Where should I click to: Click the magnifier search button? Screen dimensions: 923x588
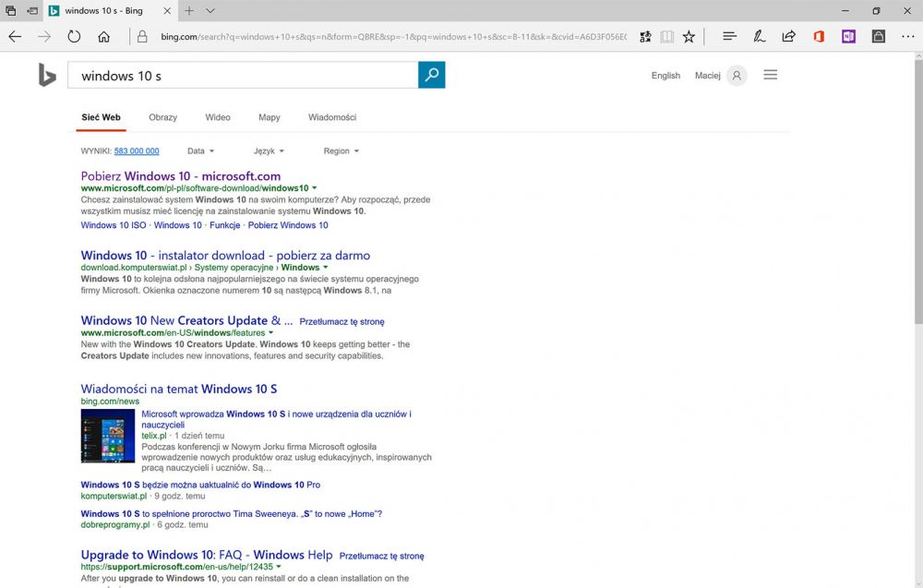pyautogui.click(x=431, y=75)
